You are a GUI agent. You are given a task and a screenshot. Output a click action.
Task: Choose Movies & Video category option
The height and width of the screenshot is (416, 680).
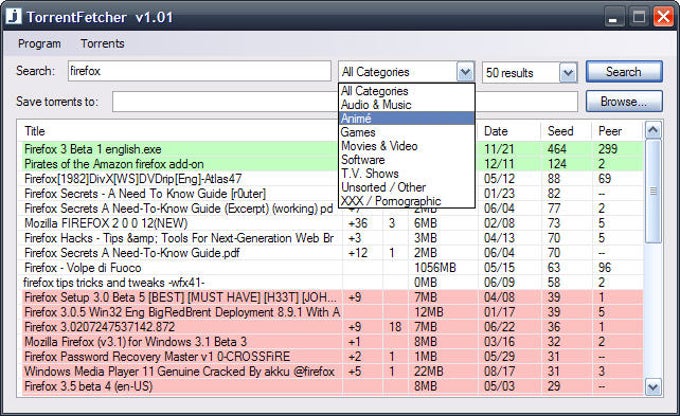tap(406, 146)
